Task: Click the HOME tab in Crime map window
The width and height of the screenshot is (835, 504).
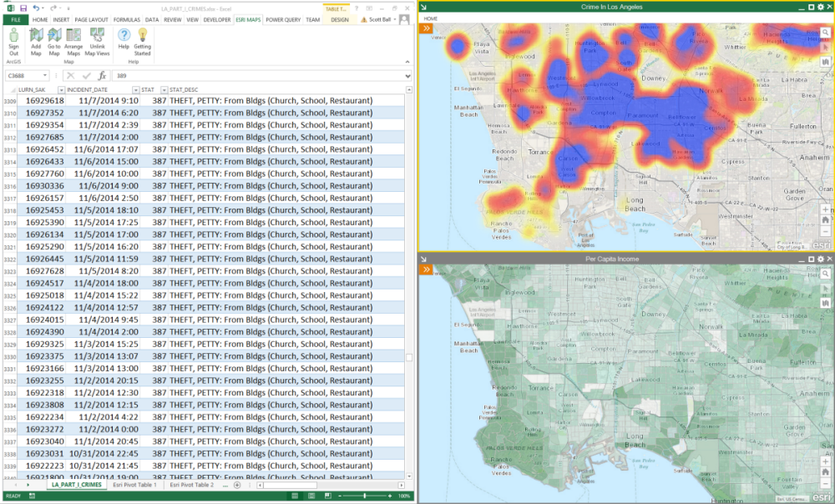Action: [431, 18]
